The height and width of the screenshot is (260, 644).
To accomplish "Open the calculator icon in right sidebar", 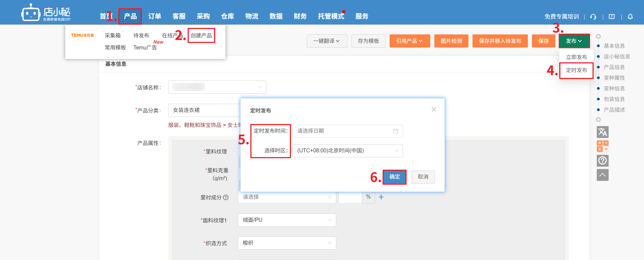I will click(x=602, y=146).
